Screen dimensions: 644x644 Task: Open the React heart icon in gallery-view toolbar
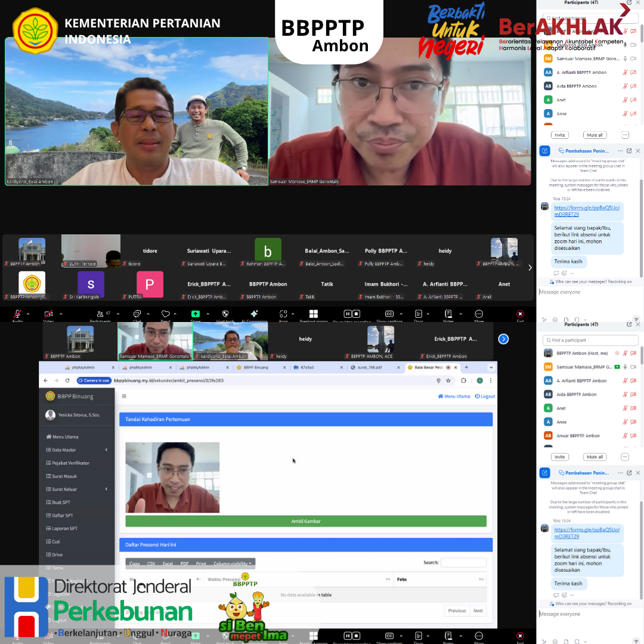166,314
